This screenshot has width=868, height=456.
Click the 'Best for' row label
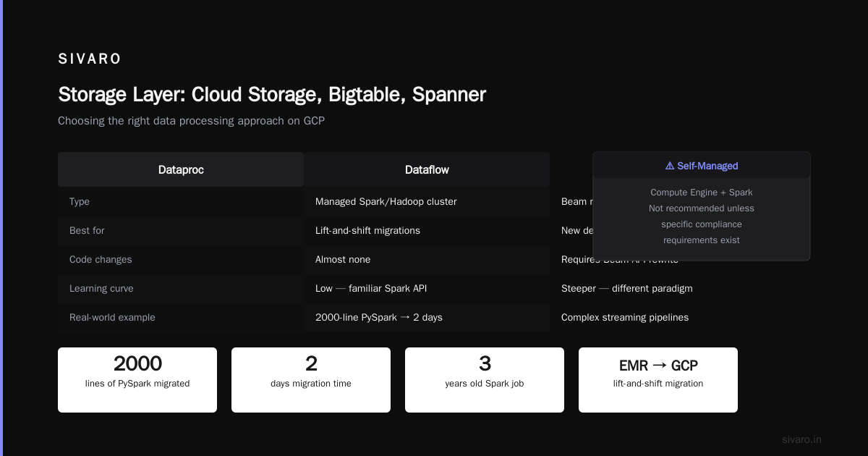(x=87, y=230)
